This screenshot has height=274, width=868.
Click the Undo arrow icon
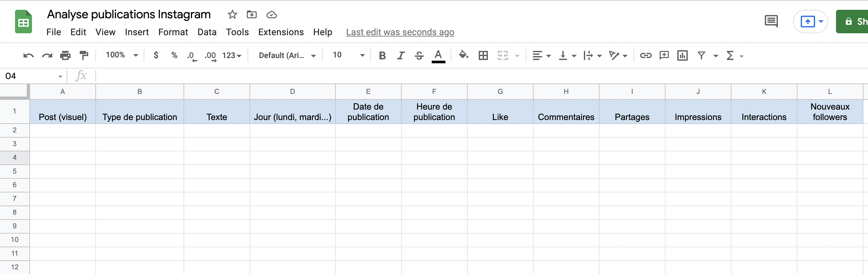[x=28, y=55]
